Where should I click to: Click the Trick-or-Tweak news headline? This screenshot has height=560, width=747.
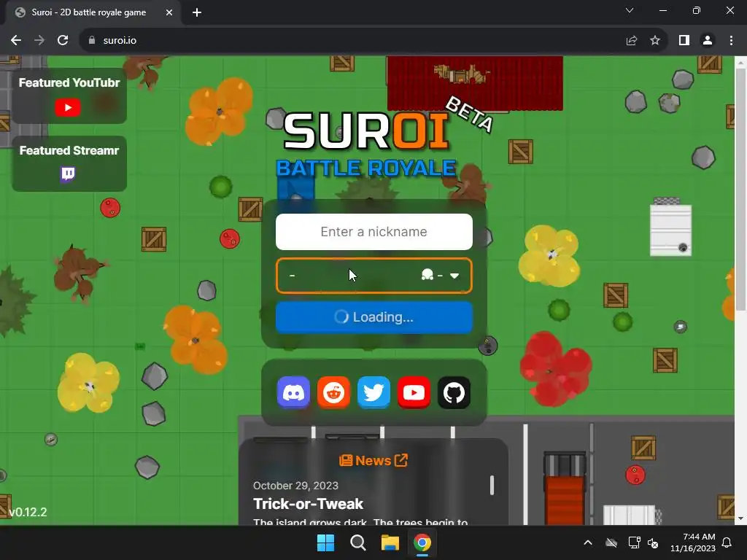tap(309, 504)
